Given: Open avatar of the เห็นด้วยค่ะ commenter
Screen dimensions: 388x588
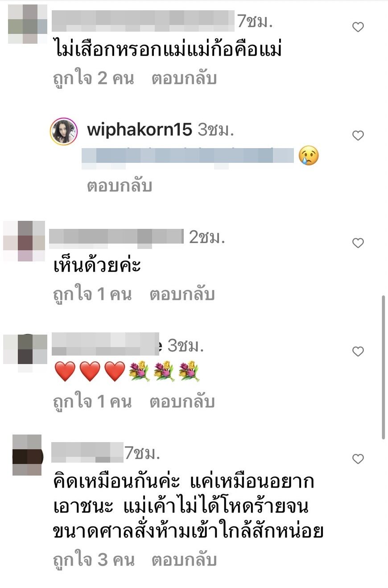Looking at the screenshot, I should pos(24,241).
